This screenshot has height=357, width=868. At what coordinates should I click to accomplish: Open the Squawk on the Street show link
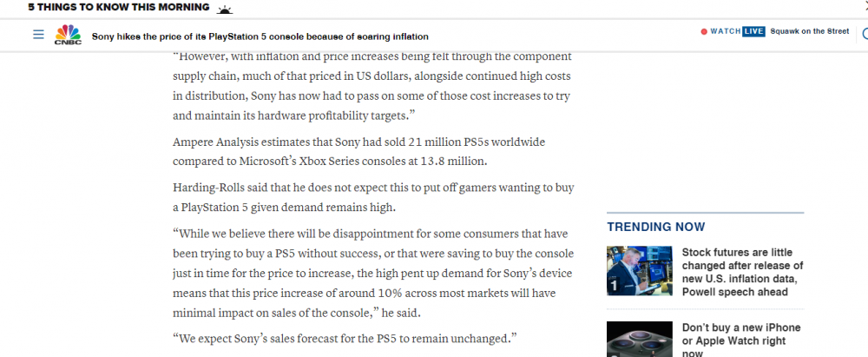[x=809, y=32]
